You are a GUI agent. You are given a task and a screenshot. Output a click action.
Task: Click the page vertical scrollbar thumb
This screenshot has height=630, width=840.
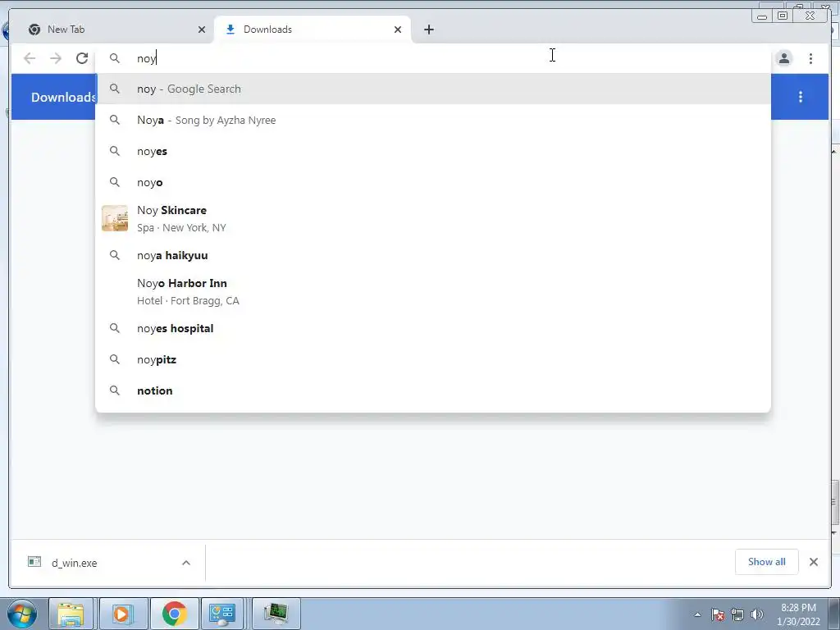(x=834, y=502)
